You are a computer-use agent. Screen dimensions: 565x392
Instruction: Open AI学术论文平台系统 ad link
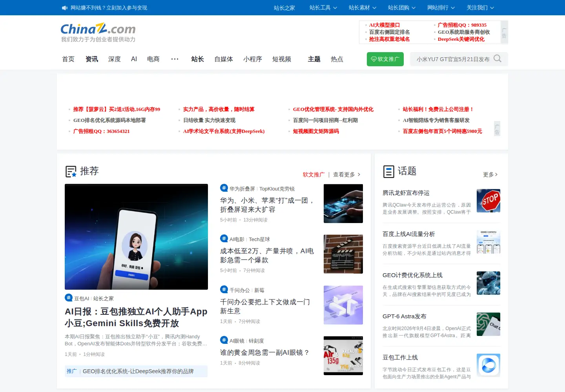click(x=224, y=131)
